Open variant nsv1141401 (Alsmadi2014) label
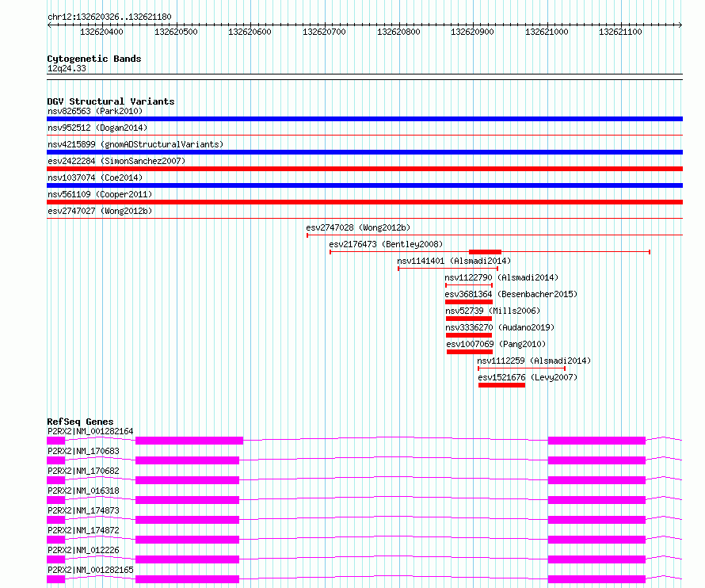Image resolution: width=705 pixels, height=588 pixels. tap(454, 261)
